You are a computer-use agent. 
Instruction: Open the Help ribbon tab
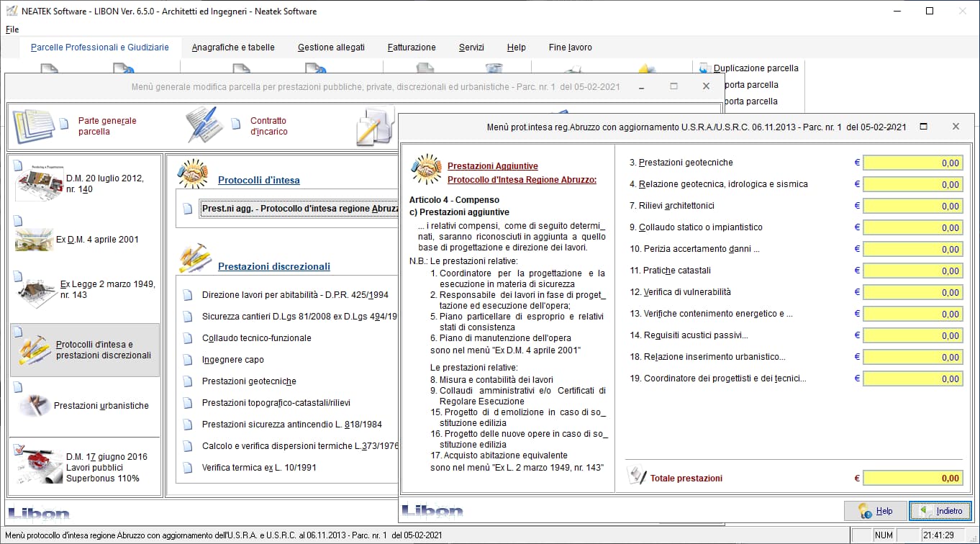516,47
